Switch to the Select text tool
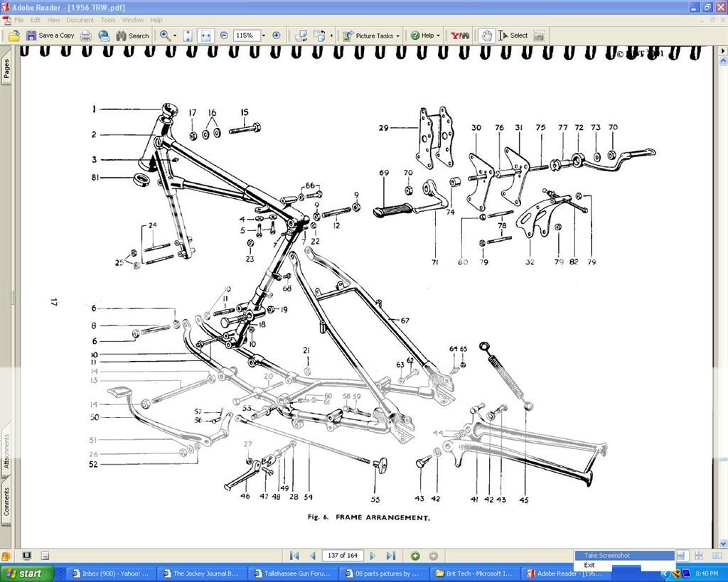728x582 pixels. coord(515,36)
